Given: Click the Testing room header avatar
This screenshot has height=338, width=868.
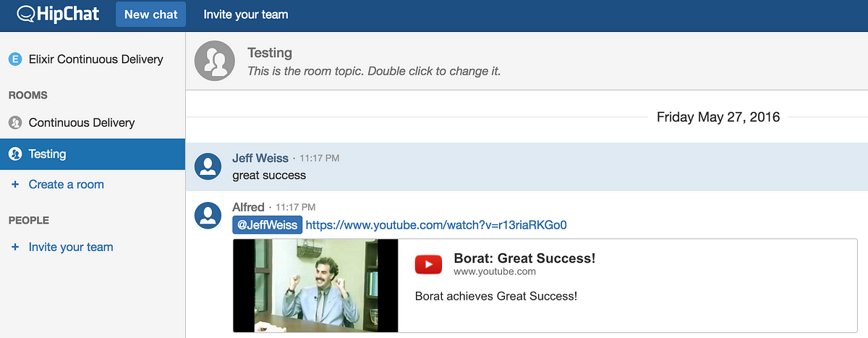Looking at the screenshot, I should (215, 60).
